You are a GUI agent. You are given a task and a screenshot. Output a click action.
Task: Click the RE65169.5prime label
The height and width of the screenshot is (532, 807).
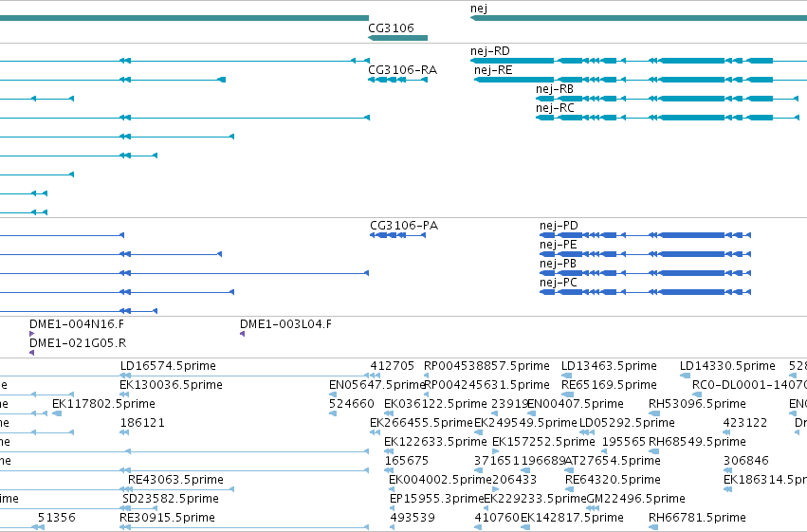[x=609, y=385]
